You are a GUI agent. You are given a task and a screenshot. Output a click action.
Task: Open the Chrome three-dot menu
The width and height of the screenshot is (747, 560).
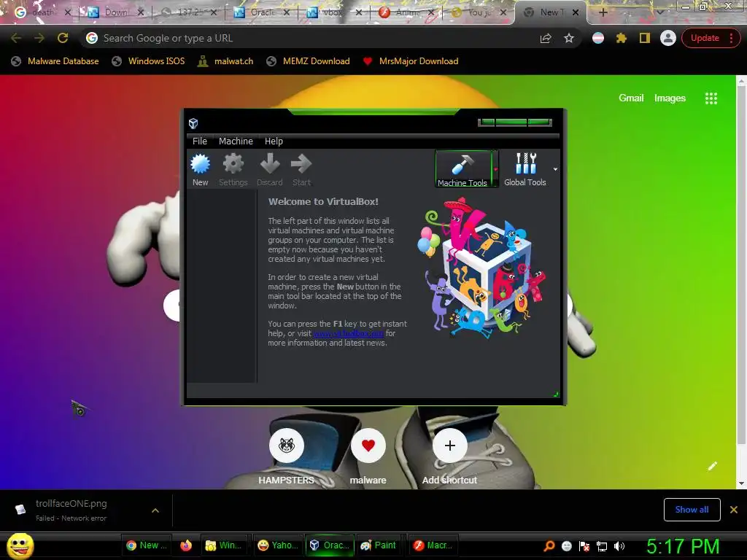pyautogui.click(x=731, y=38)
